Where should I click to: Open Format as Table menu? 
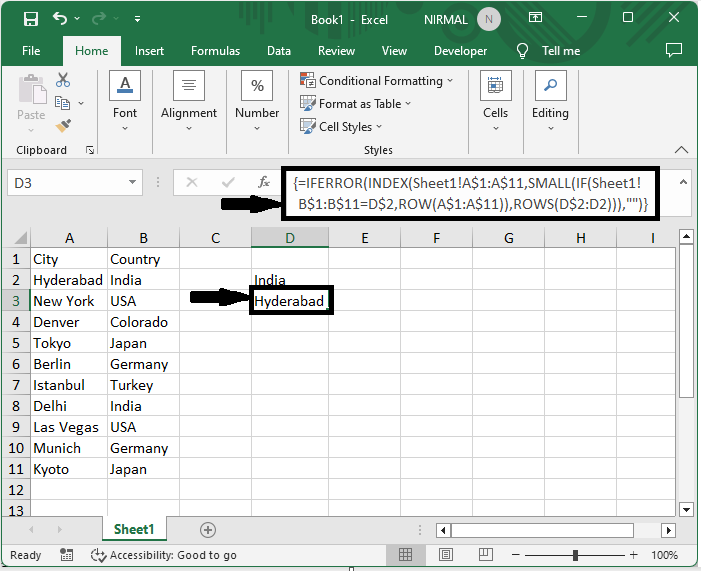point(355,104)
